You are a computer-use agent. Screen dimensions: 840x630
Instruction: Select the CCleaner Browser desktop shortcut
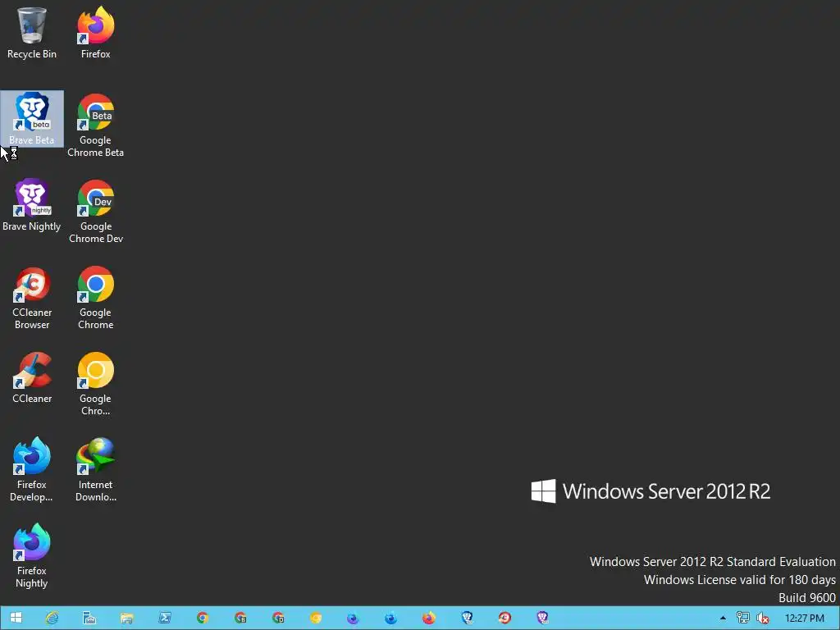pos(32,298)
